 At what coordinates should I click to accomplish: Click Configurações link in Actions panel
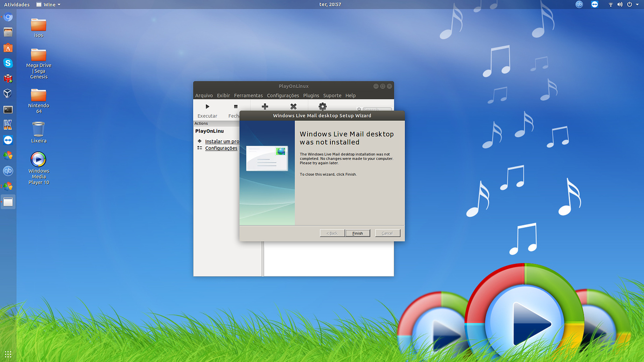[221, 148]
